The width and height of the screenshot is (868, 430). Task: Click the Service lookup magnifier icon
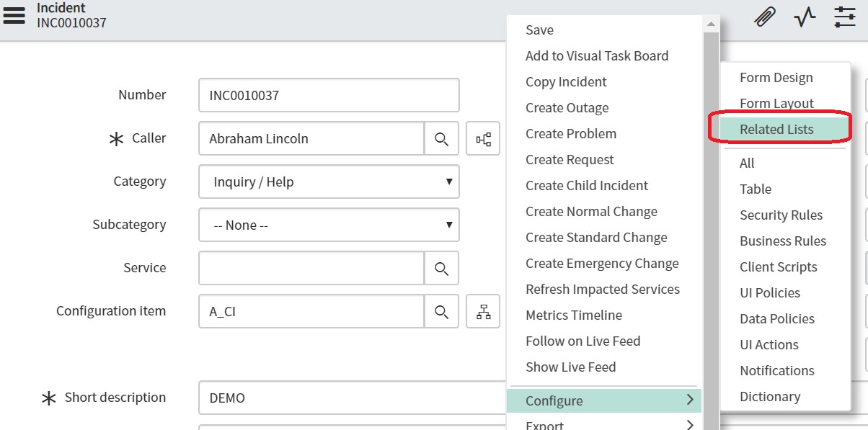(x=441, y=268)
